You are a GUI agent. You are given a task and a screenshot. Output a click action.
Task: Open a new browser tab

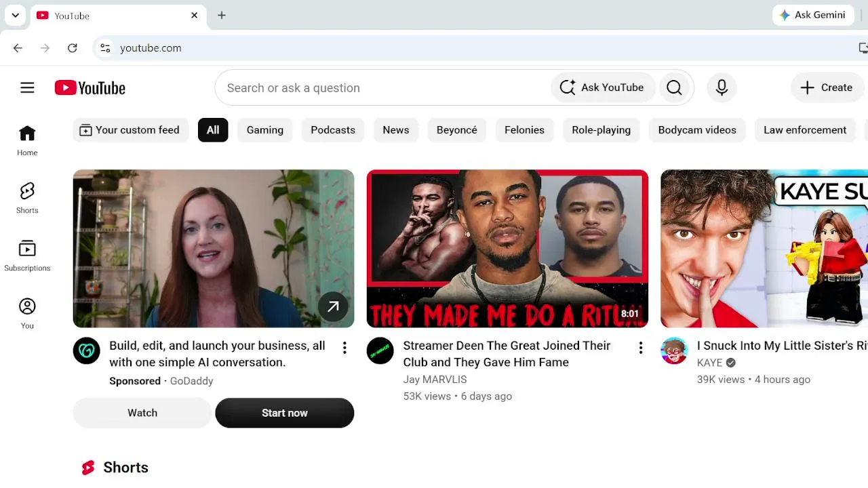(x=222, y=15)
